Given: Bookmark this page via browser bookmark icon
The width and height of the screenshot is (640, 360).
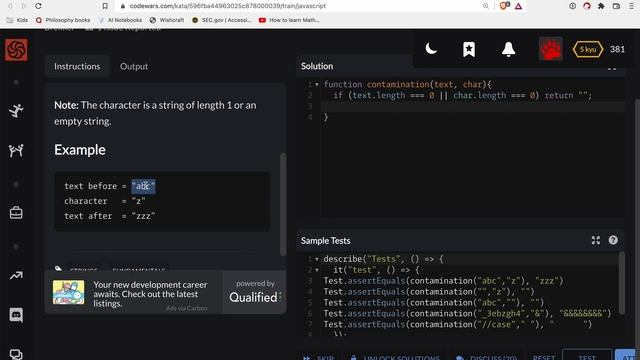Looking at the screenshot, I should [x=105, y=6].
